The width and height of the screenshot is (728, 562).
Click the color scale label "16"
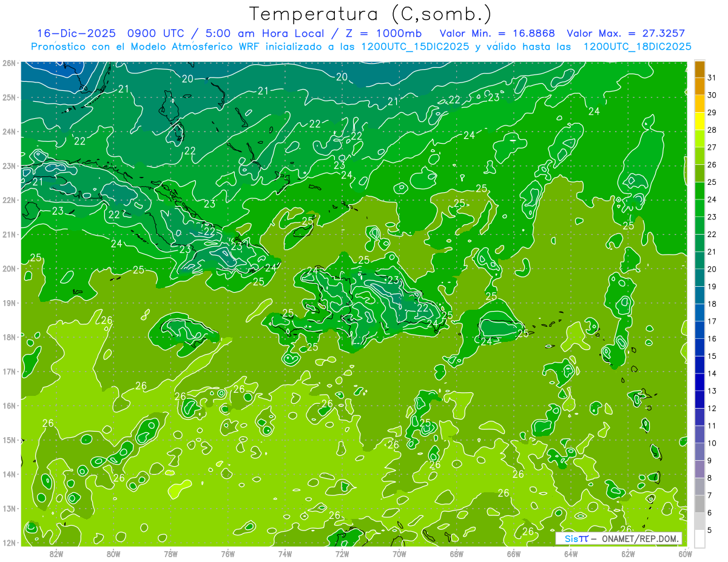click(712, 339)
